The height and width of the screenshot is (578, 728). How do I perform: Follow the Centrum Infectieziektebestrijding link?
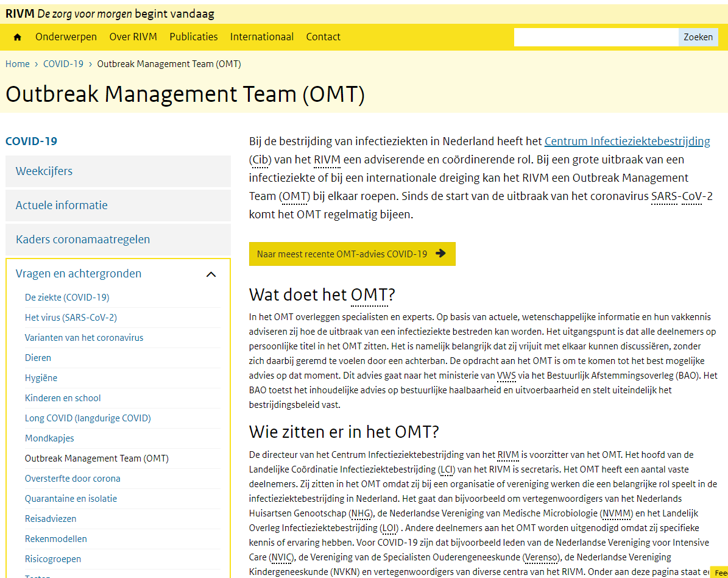[627, 141]
